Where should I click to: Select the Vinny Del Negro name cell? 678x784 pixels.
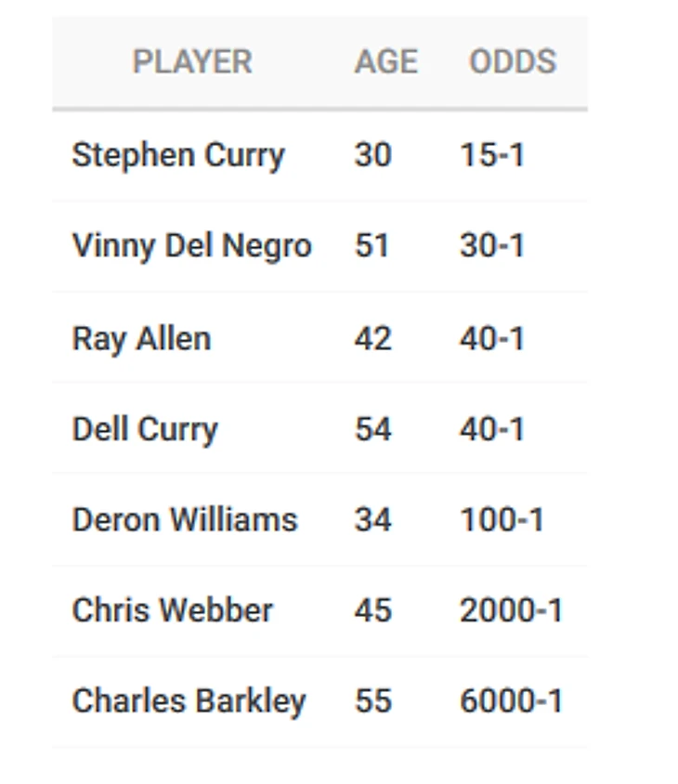click(x=192, y=246)
